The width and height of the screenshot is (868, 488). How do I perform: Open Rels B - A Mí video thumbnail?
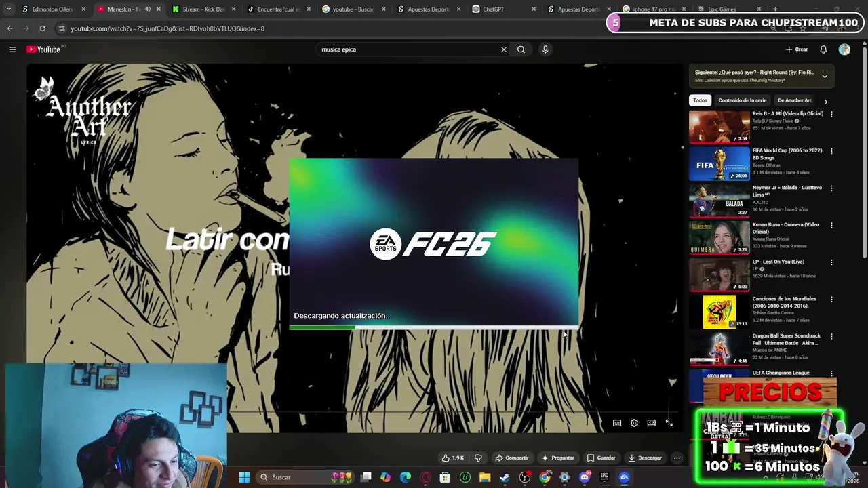pyautogui.click(x=719, y=127)
